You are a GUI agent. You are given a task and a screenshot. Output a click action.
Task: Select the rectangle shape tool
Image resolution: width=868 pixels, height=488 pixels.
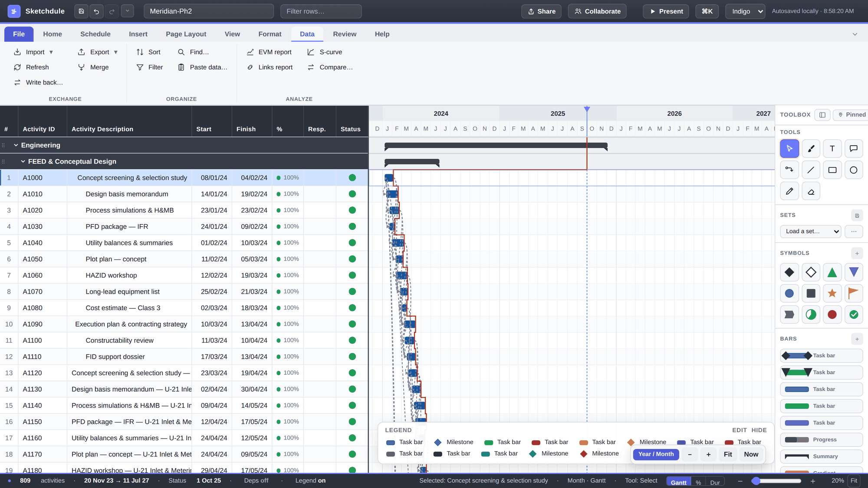(x=832, y=170)
